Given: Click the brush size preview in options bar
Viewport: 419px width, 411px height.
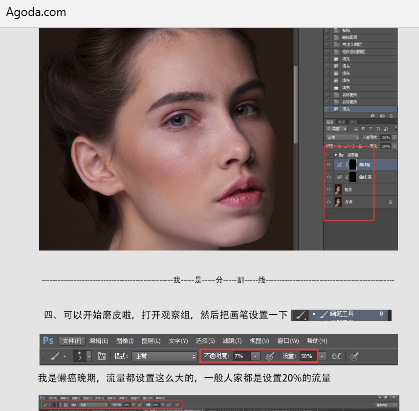Looking at the screenshot, I should (79, 356).
